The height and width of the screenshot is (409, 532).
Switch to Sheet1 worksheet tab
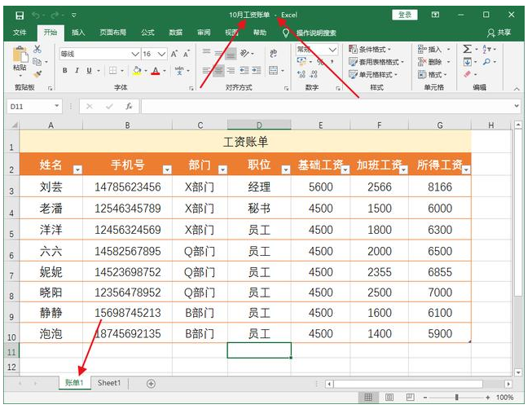[109, 383]
